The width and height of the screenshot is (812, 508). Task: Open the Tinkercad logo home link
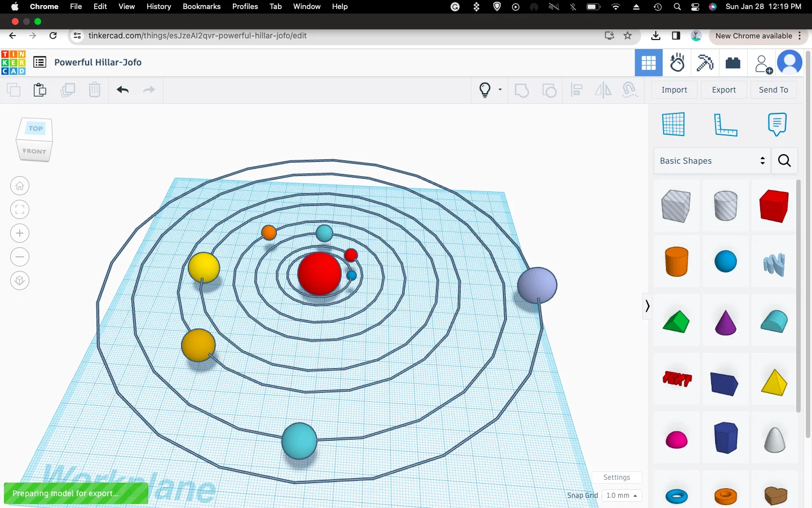coord(14,63)
